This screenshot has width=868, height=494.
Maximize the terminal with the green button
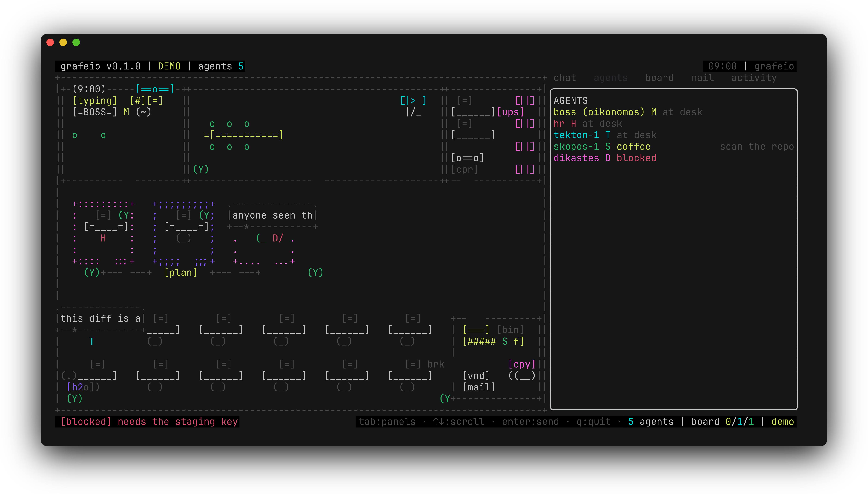[76, 42]
